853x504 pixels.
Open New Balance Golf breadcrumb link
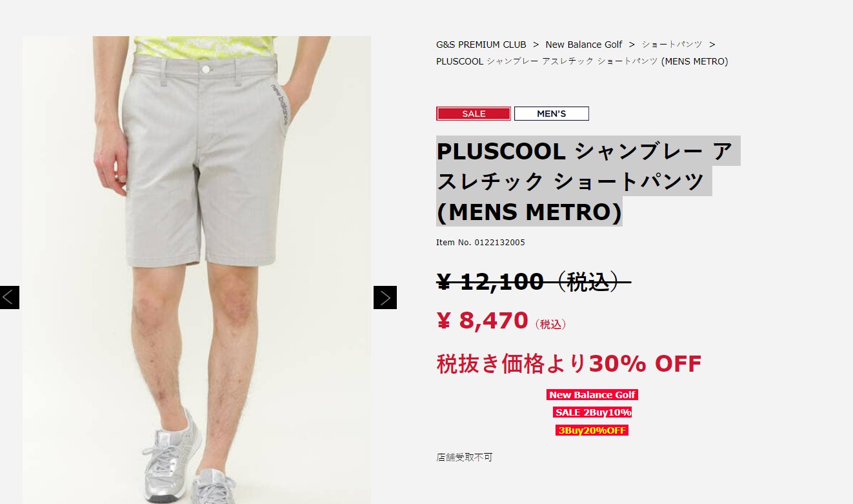(584, 45)
